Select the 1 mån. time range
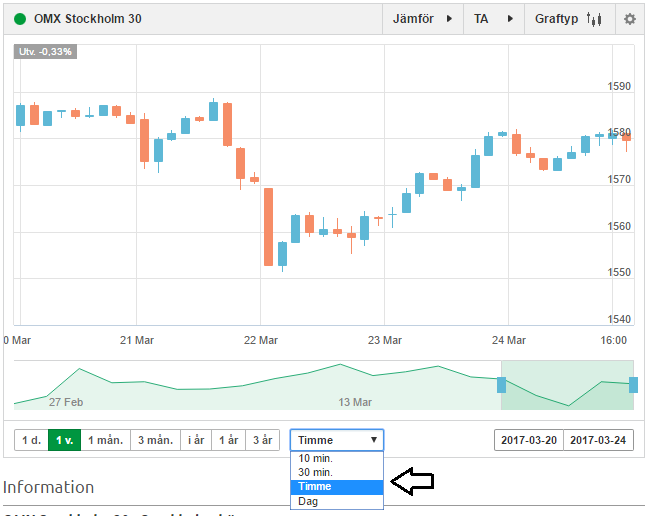The image size is (654, 516). point(106,440)
